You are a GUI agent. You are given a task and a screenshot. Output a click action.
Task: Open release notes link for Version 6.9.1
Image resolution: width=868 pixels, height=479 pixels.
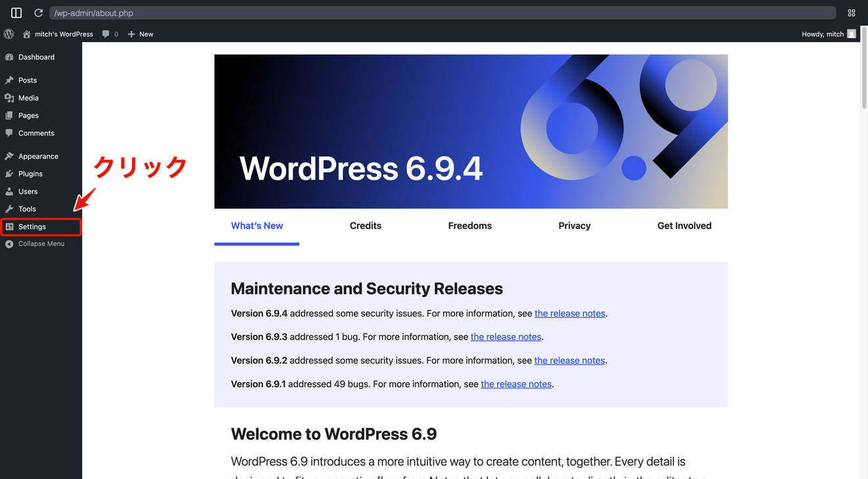516,384
